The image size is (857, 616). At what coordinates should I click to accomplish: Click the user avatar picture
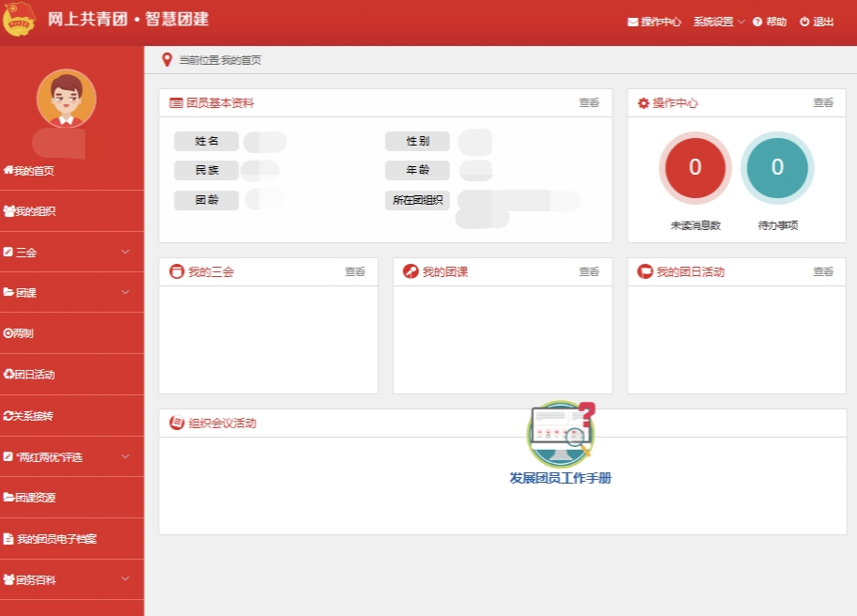point(67,99)
